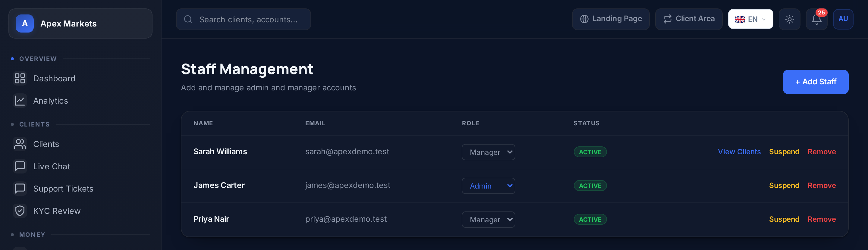
Task: Click ACTIVE badge in Priya Nair row
Action: point(590,219)
